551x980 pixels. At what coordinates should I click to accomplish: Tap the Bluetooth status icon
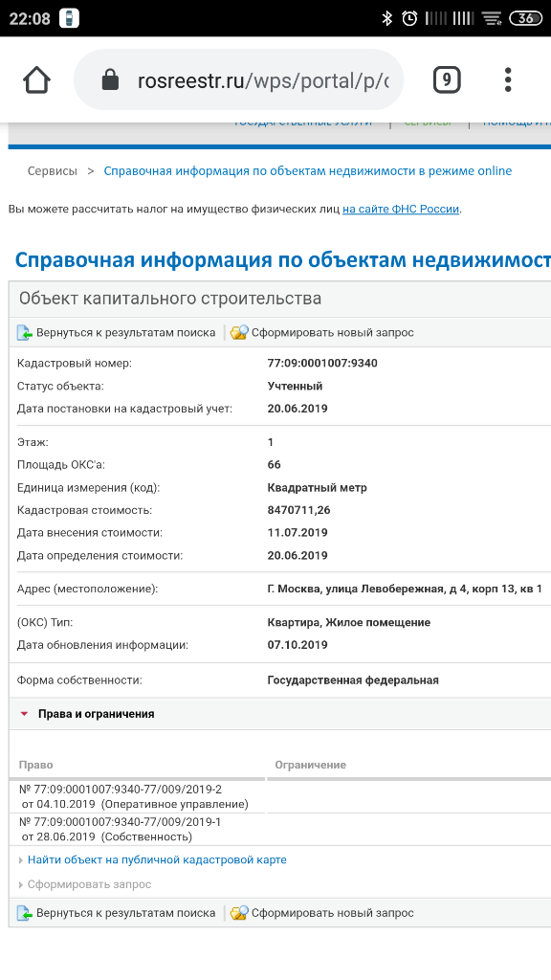[386, 18]
